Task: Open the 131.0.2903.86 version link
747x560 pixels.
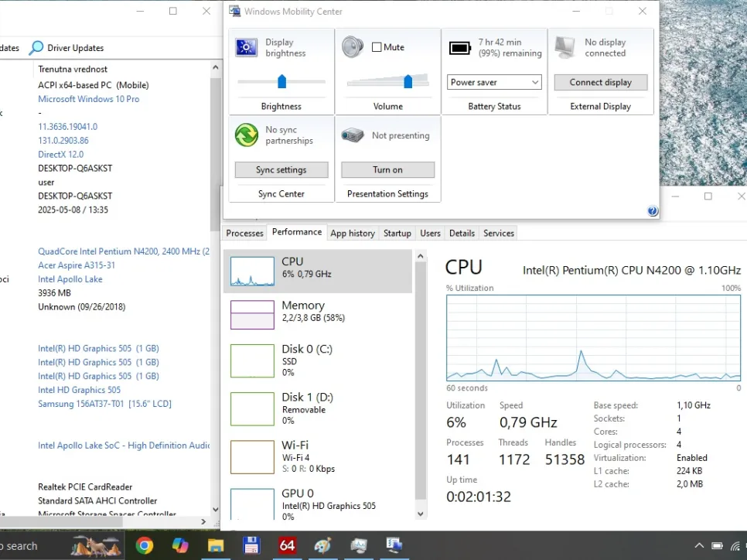Action: (x=63, y=141)
